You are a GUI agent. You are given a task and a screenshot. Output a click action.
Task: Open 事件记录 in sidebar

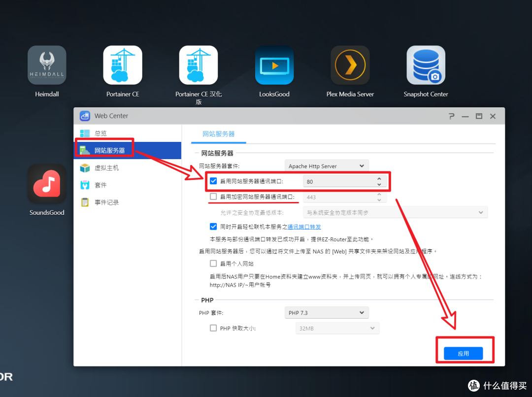point(128,202)
